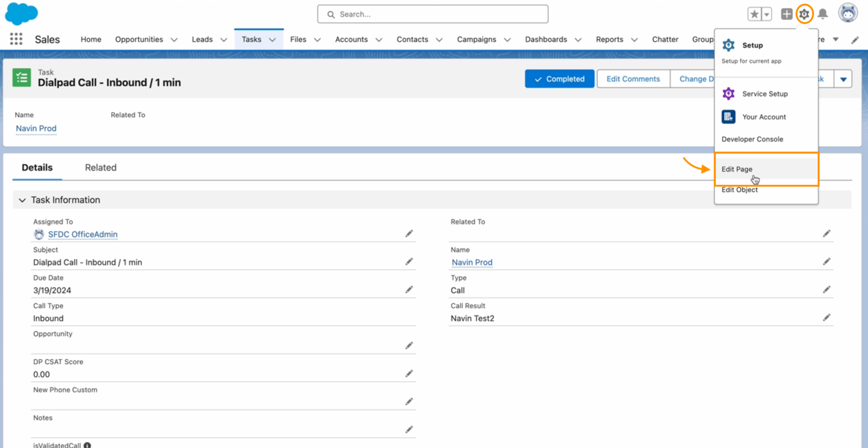The width and height of the screenshot is (868, 448).
Task: Edit the Notes field pencil
Action: (x=409, y=430)
